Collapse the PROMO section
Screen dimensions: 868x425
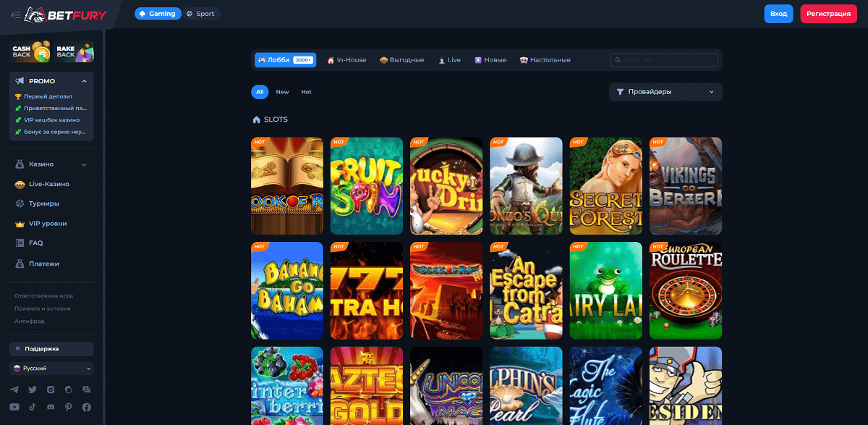pos(85,81)
